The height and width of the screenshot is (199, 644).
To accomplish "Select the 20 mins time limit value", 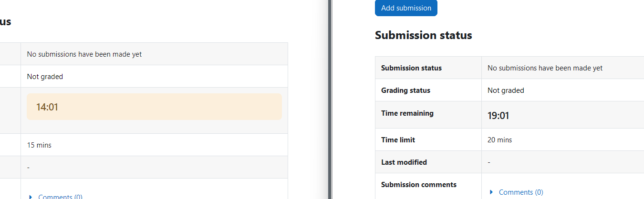I will pyautogui.click(x=499, y=140).
